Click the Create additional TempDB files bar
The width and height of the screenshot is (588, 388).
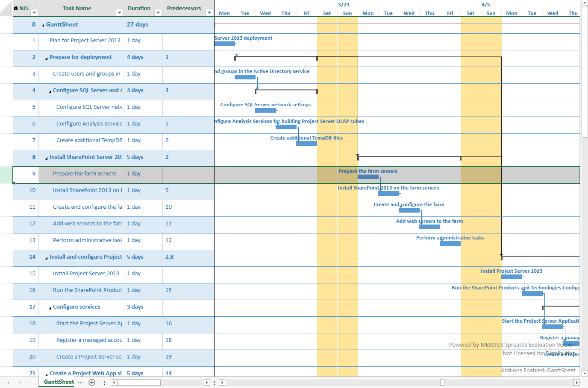[306, 144]
